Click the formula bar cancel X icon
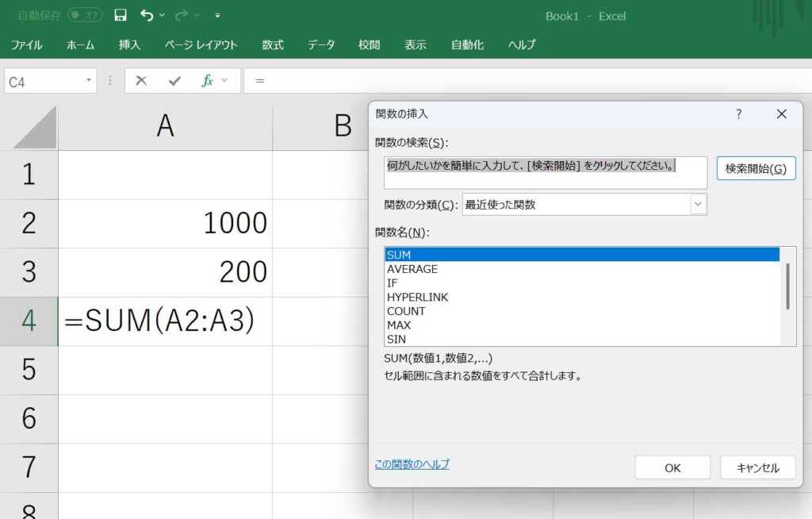Viewport: 812px width, 519px height. pyautogui.click(x=141, y=81)
